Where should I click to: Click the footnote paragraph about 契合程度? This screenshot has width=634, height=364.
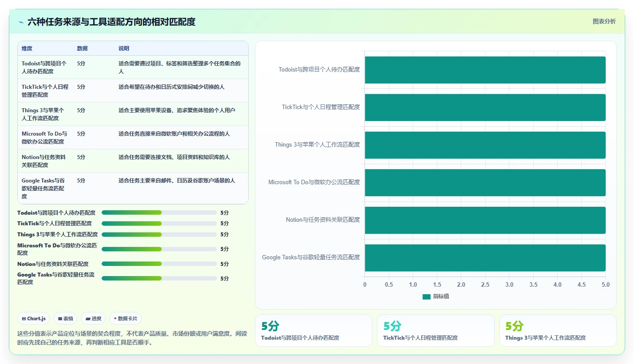[x=133, y=338]
